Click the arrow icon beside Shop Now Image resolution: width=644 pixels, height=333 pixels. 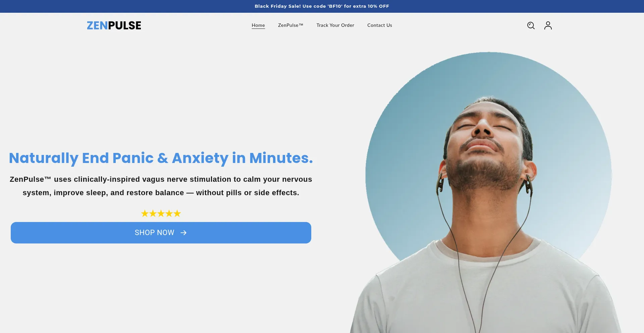(x=183, y=233)
